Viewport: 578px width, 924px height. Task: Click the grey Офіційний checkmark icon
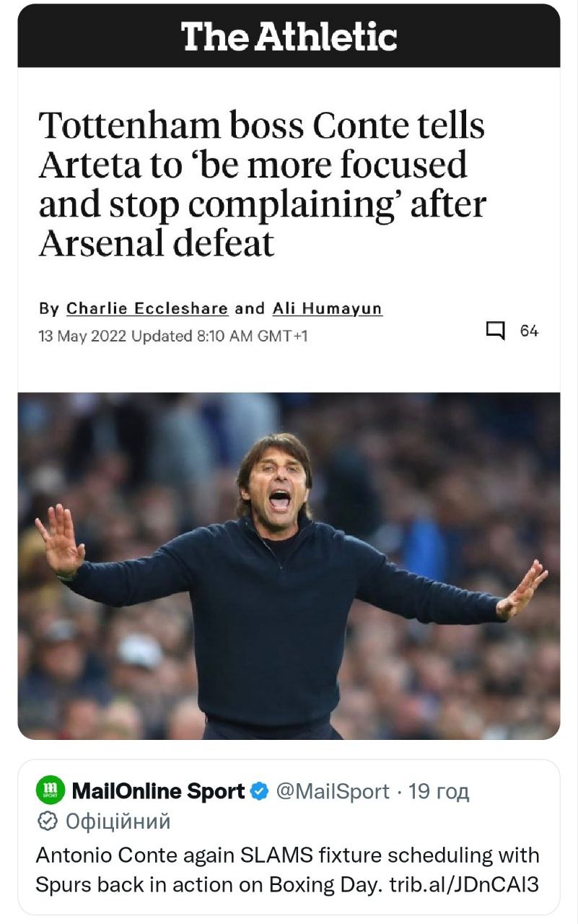click(47, 821)
